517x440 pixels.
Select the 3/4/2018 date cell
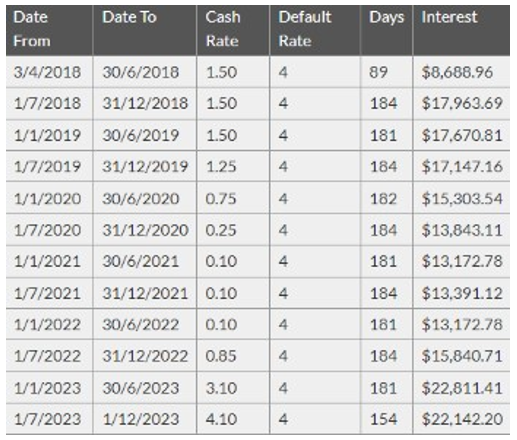[49, 72]
